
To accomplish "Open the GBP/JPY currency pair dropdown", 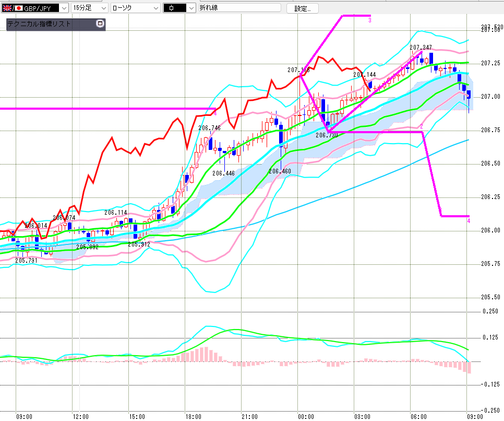I will pyautogui.click(x=63, y=8).
